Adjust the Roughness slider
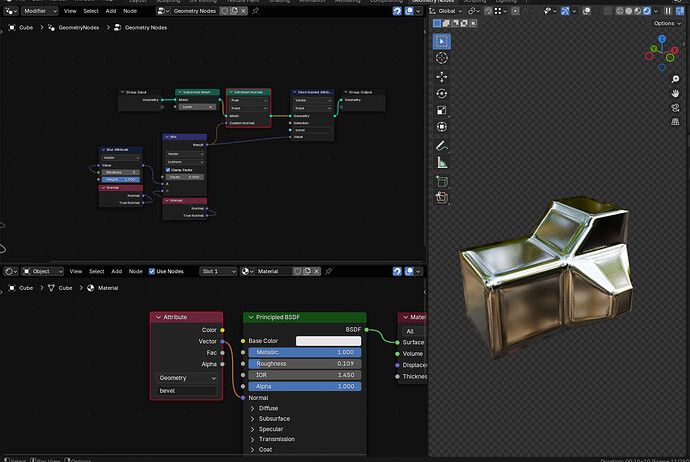The height and width of the screenshot is (462, 690). tap(305, 364)
